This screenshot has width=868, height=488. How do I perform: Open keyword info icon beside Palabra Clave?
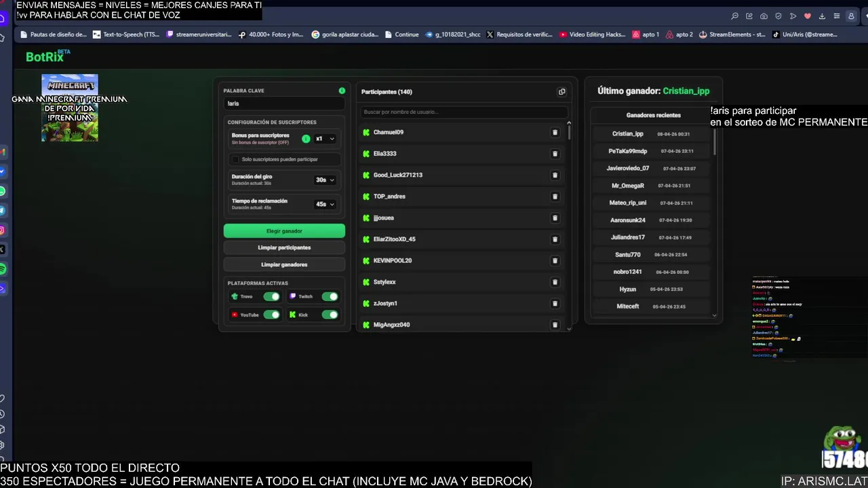click(342, 90)
